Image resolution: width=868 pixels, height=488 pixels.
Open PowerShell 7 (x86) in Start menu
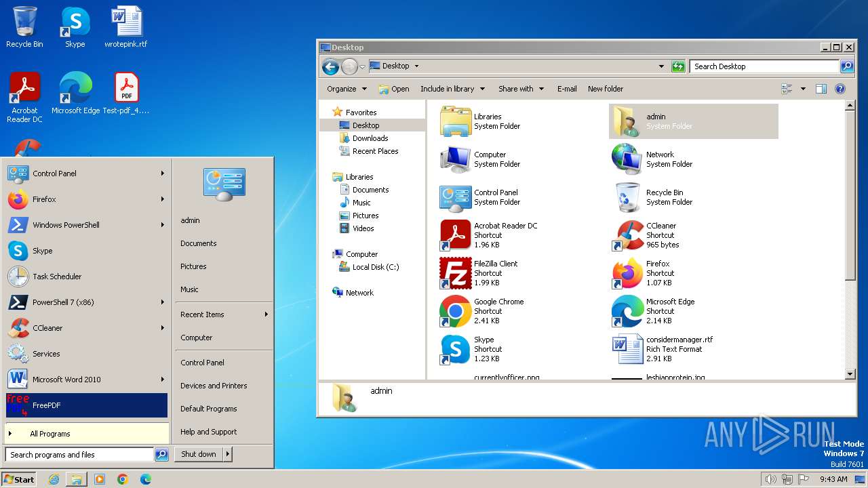[86, 302]
